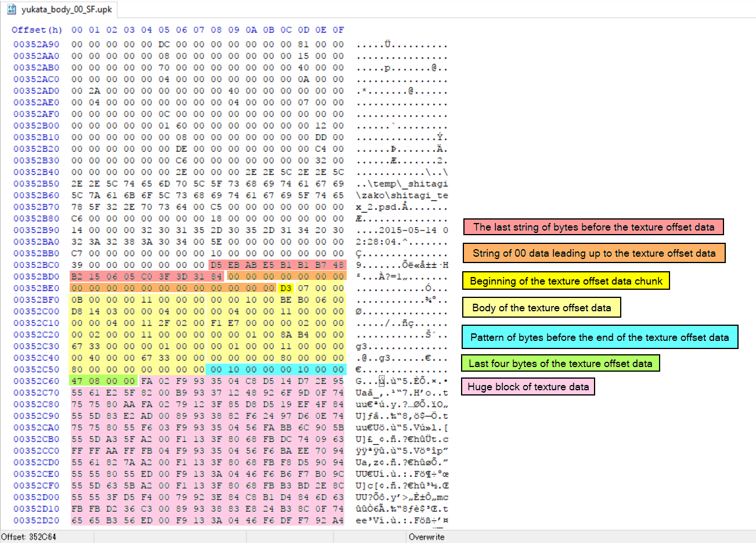Click decoded text '2:28:04.^.......'
This screenshot has height=543, width=756.
pyautogui.click(x=402, y=242)
